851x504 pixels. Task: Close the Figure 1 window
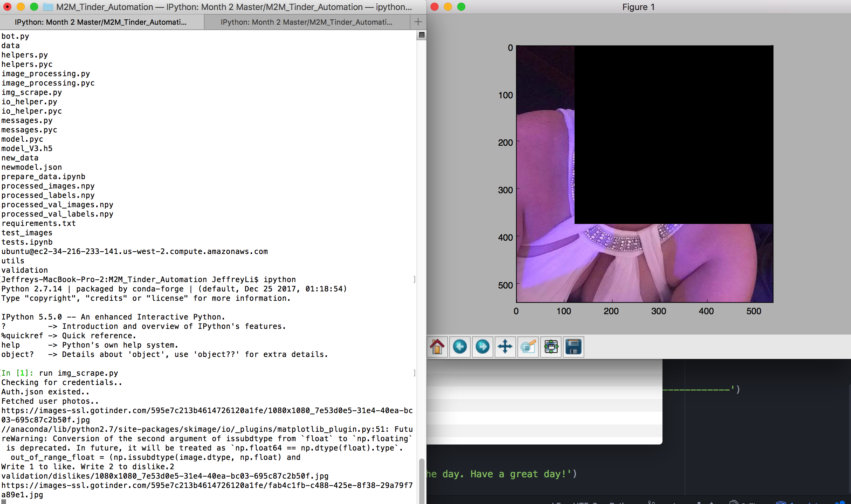(434, 7)
